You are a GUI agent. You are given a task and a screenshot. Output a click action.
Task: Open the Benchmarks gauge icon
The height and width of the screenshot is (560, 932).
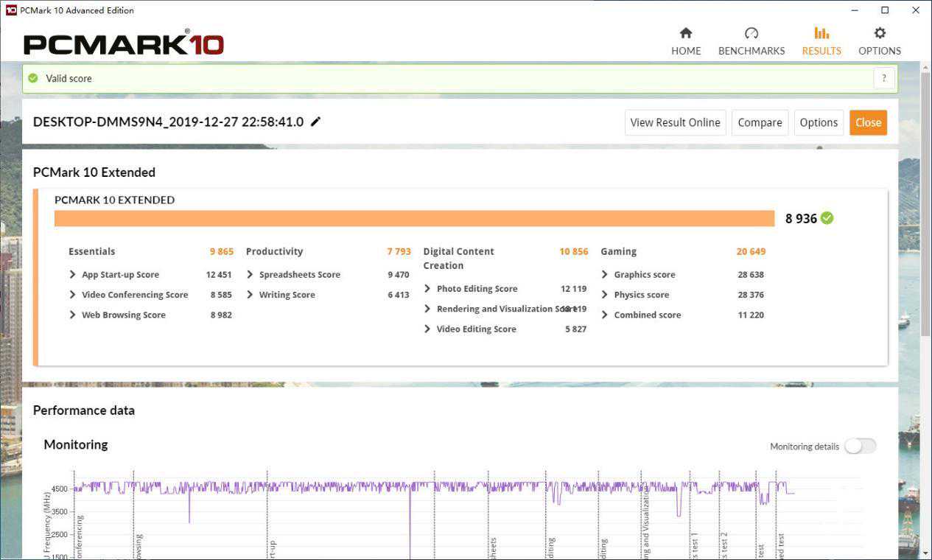[751, 33]
